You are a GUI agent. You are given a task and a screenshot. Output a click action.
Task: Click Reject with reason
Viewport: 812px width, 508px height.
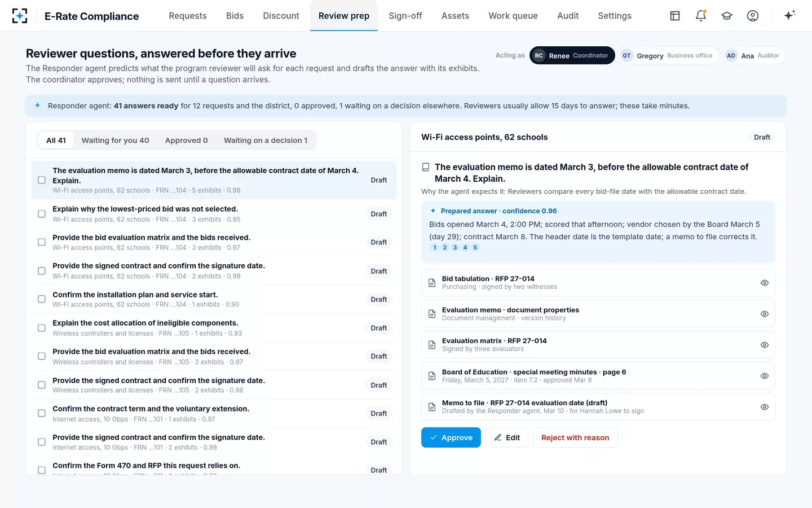pos(575,437)
